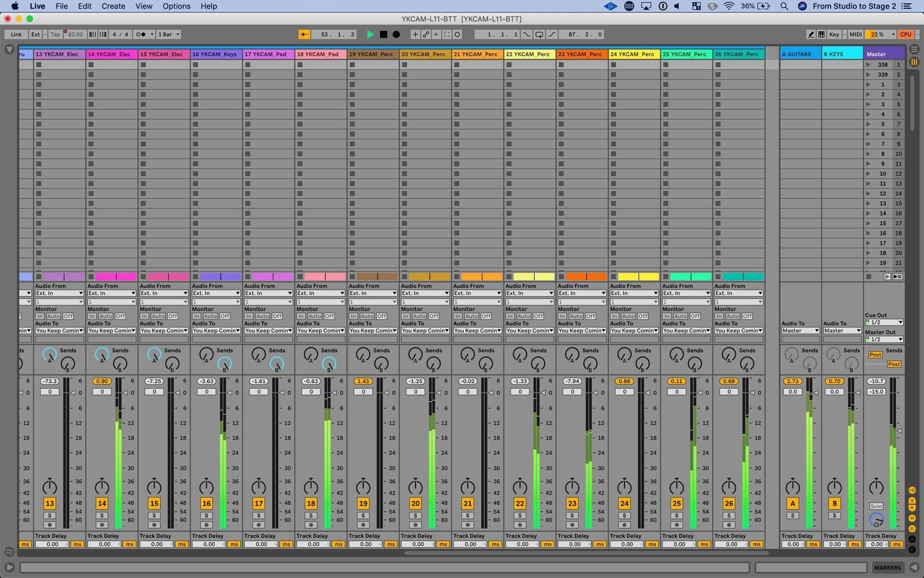Click the Tap tempo button
The height and width of the screenshot is (578, 924).
54,34
